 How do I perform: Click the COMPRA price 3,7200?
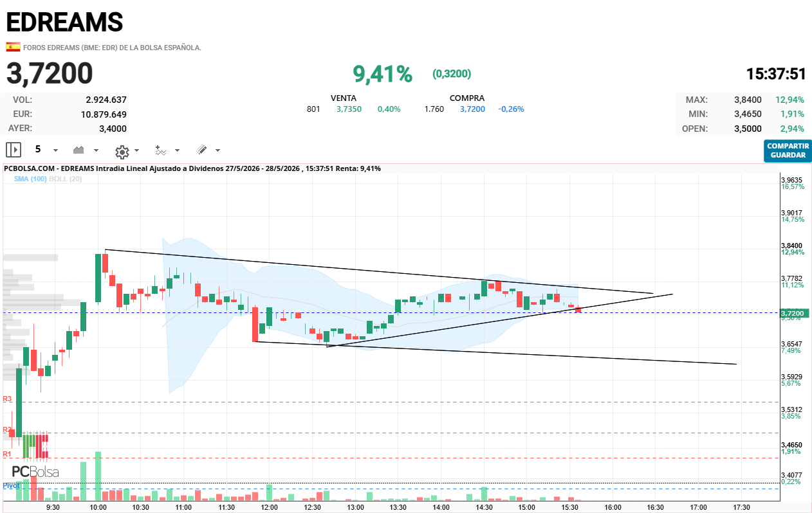coord(472,109)
